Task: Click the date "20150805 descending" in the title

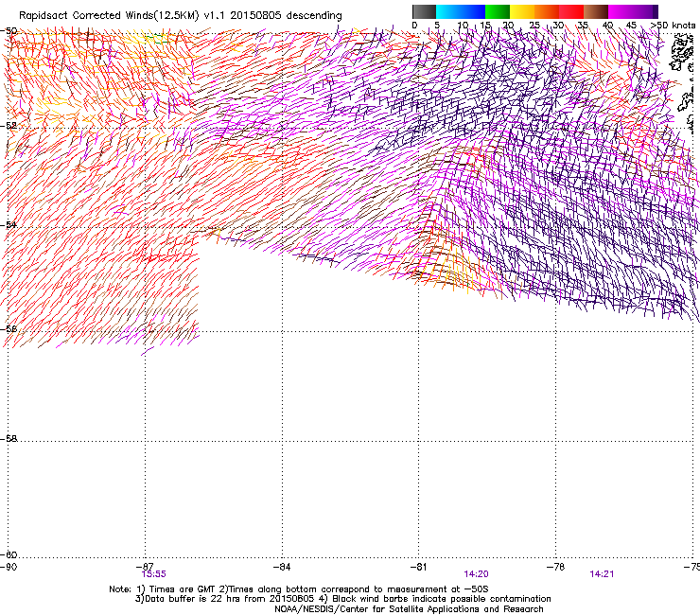Action: [x=287, y=15]
